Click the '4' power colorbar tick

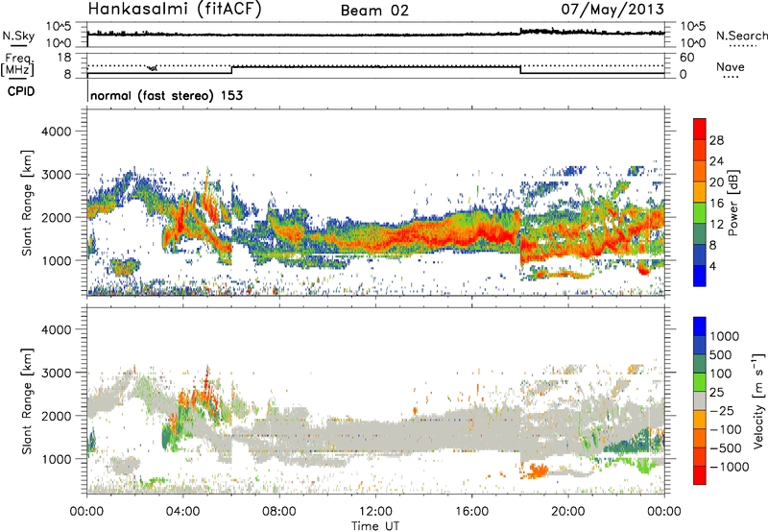(712, 267)
